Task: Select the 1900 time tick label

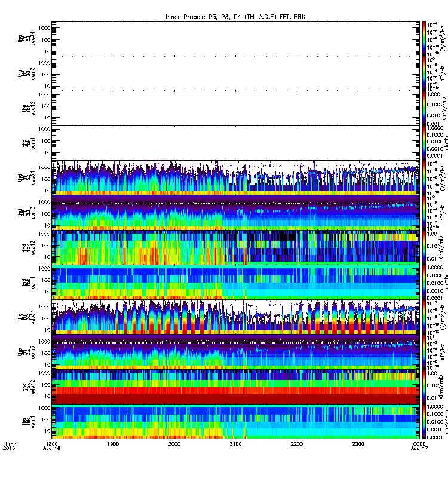Action: pyautogui.click(x=113, y=444)
